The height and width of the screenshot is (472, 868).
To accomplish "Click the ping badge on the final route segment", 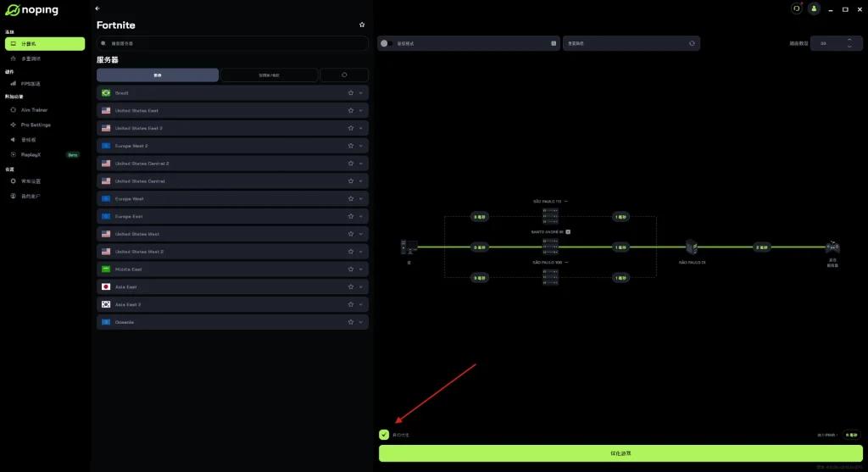I will (762, 247).
